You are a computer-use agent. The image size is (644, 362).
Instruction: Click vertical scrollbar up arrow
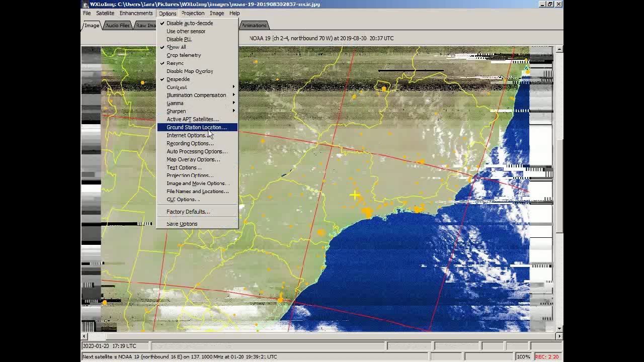[559, 49]
